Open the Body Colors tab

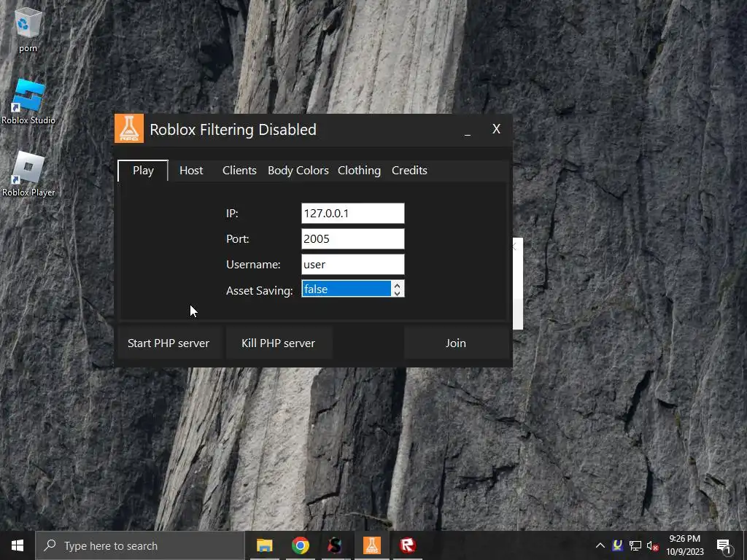pyautogui.click(x=298, y=171)
